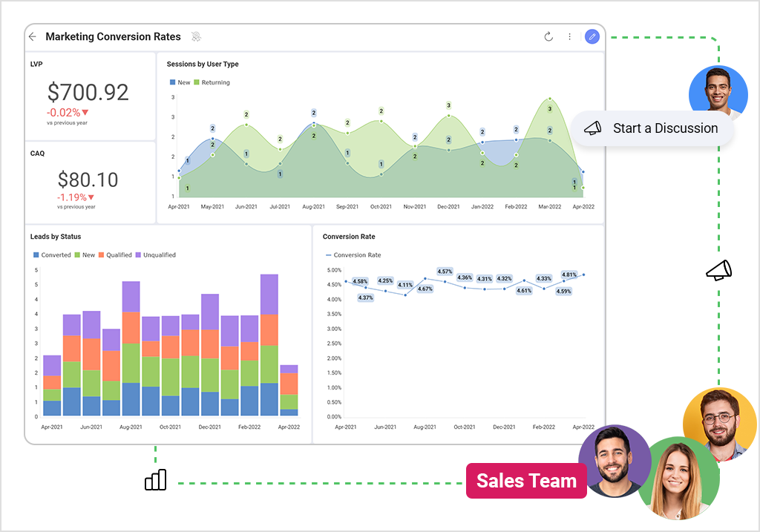Click the back arrow beside the dashboard title

(x=33, y=36)
